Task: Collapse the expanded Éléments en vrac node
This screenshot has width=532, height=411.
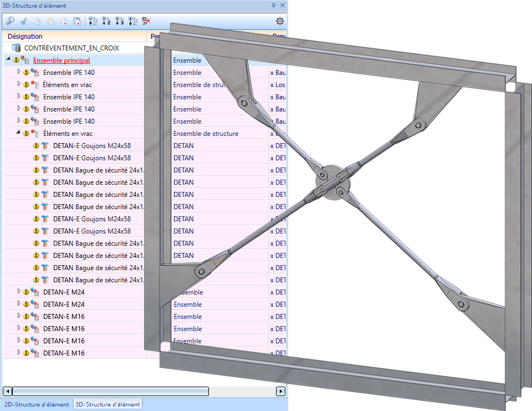Action: 18,133
